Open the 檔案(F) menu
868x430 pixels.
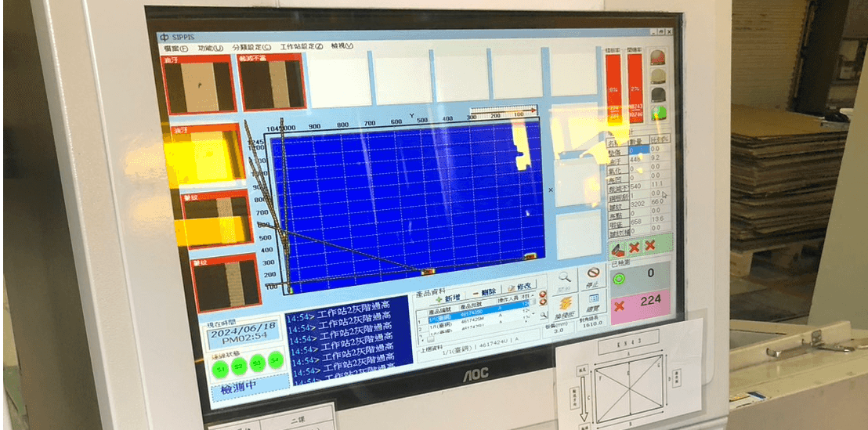point(176,48)
